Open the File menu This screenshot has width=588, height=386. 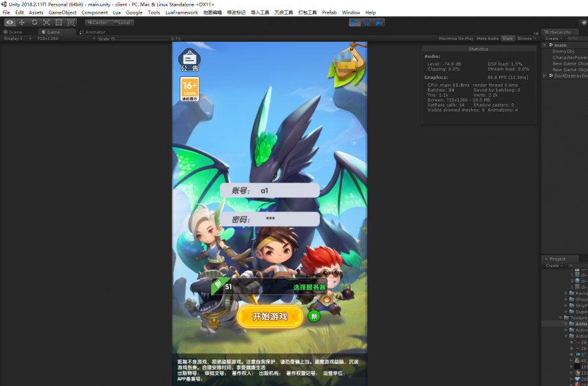coord(7,12)
